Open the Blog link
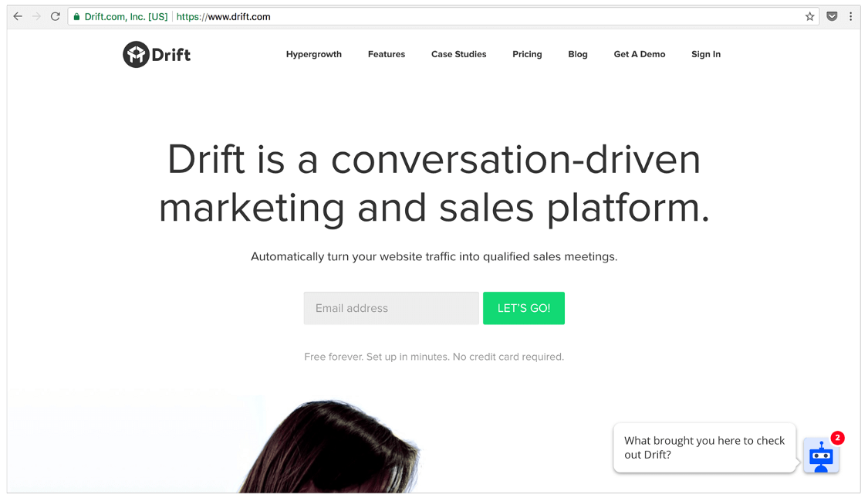 578,54
